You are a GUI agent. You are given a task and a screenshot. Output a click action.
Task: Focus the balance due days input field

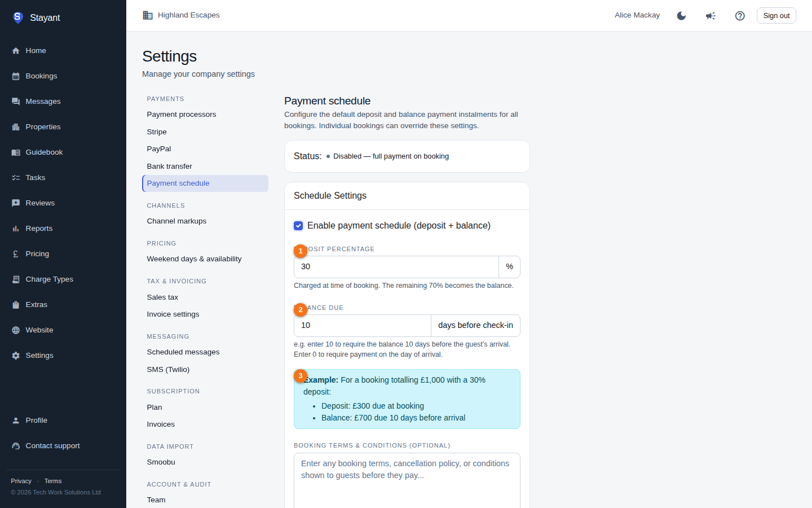(363, 326)
